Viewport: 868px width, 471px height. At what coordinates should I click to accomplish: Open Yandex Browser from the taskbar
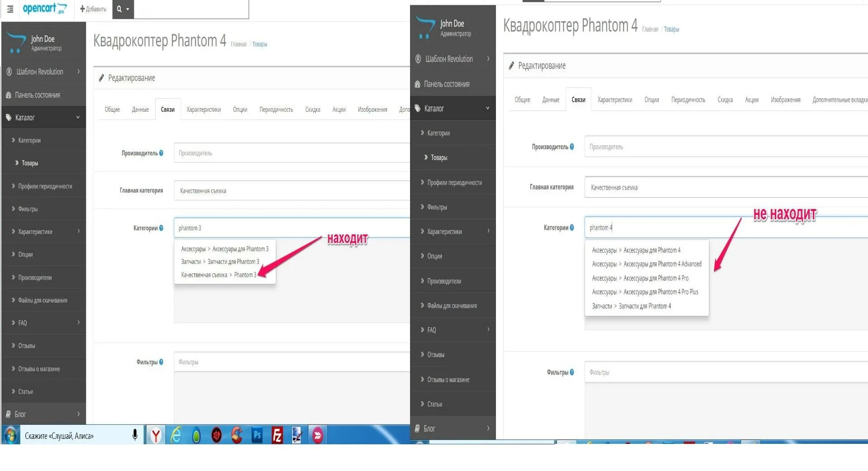156,435
